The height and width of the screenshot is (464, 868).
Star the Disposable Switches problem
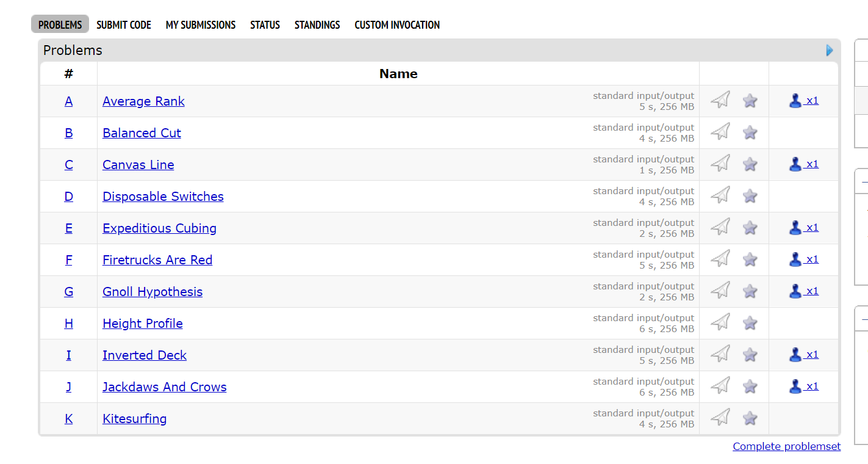(x=750, y=195)
